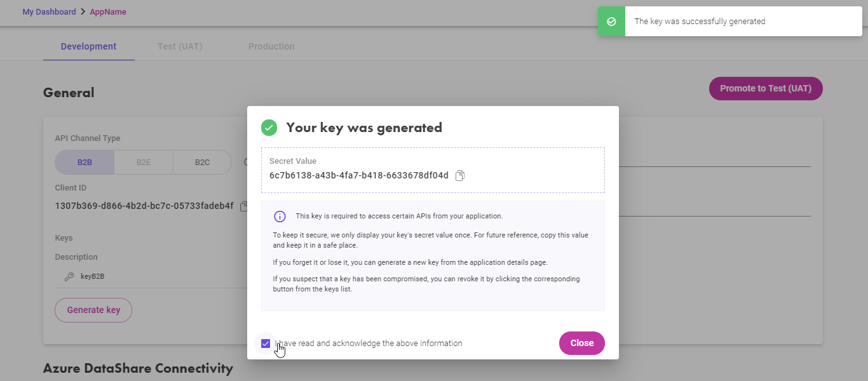Screen dimensions: 868x381
Task: Switch to the Development tab
Action: click(88, 46)
